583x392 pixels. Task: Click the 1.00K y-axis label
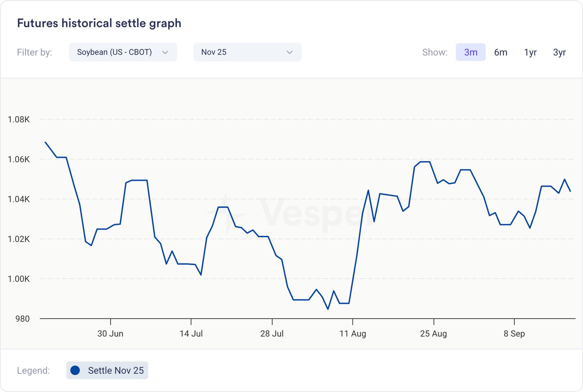19,279
